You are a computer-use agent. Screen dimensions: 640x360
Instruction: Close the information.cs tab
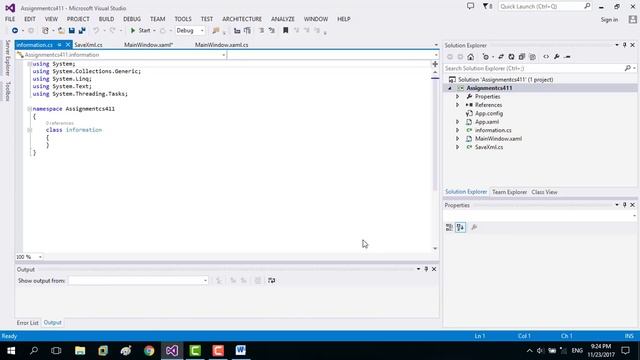(68, 45)
